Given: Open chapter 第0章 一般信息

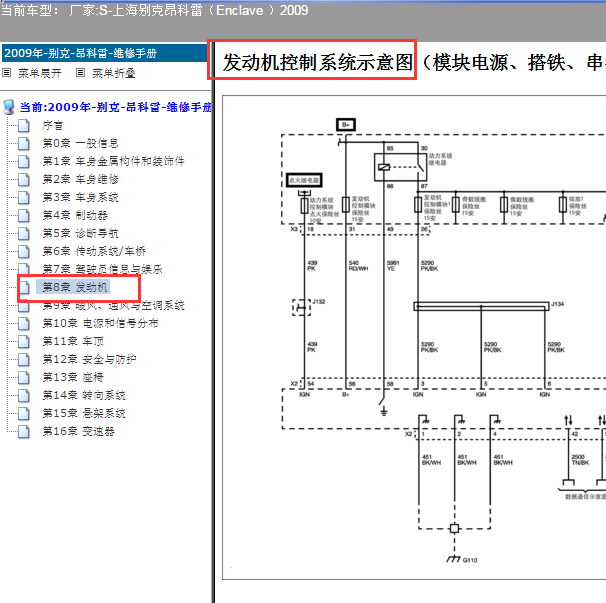Looking at the screenshot, I should pyautogui.click(x=80, y=143).
